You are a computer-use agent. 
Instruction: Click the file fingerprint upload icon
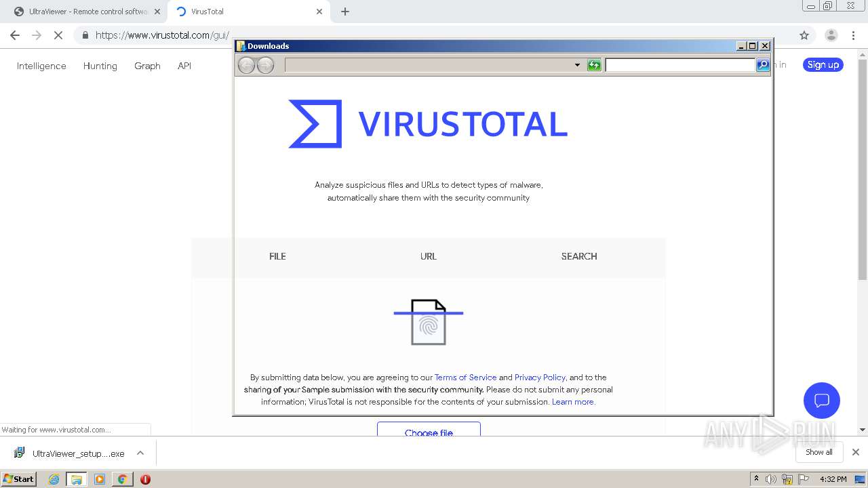429,322
